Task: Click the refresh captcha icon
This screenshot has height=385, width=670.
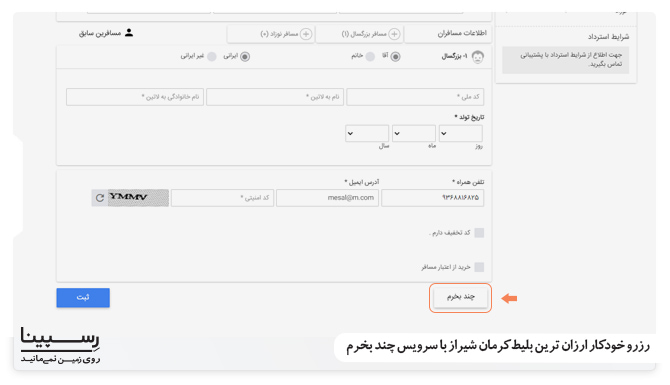Action: 100,198
